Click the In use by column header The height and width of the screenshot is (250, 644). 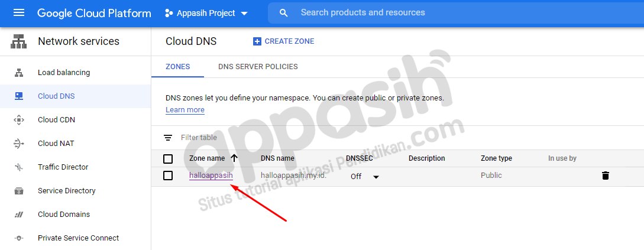[562, 158]
